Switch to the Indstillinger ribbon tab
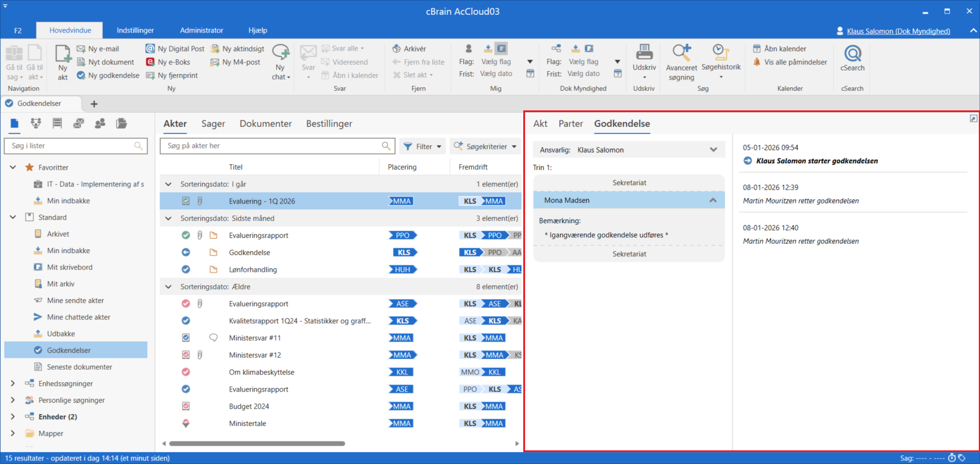The width and height of the screenshot is (980, 464). (135, 30)
